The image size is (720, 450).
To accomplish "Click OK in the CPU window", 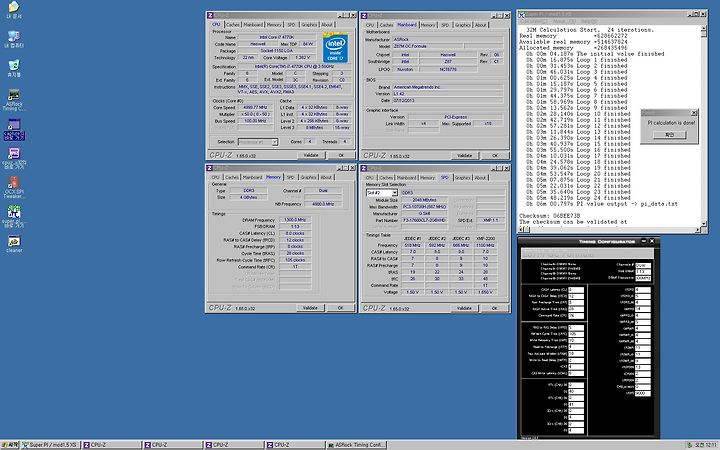I will [341, 155].
